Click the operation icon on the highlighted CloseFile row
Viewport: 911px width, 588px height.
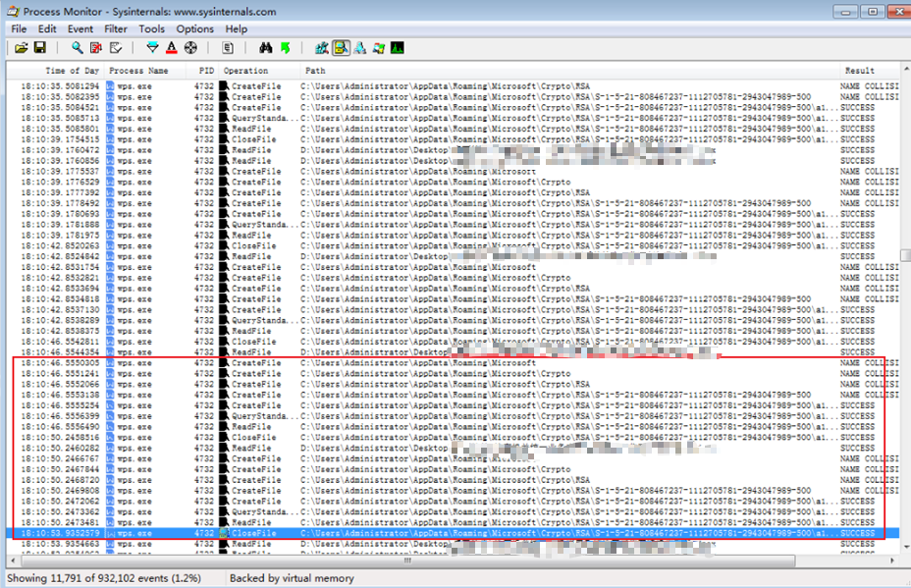[x=224, y=533]
